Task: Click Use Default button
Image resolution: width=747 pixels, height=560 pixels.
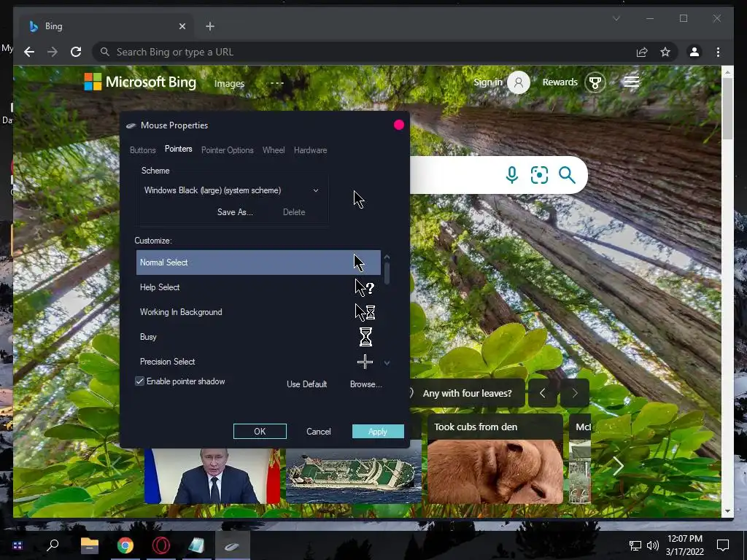Action: tap(307, 384)
